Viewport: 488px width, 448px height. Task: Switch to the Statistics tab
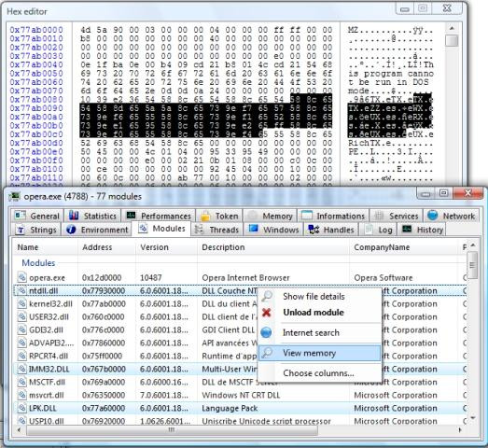click(x=92, y=216)
